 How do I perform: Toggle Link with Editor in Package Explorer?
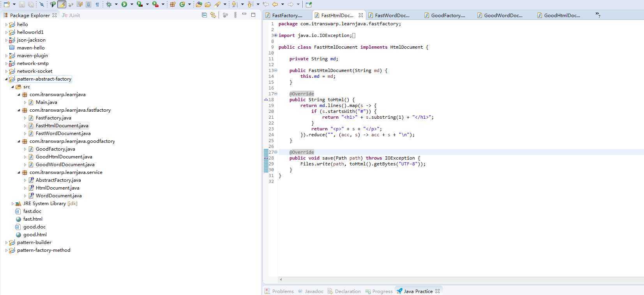(213, 15)
